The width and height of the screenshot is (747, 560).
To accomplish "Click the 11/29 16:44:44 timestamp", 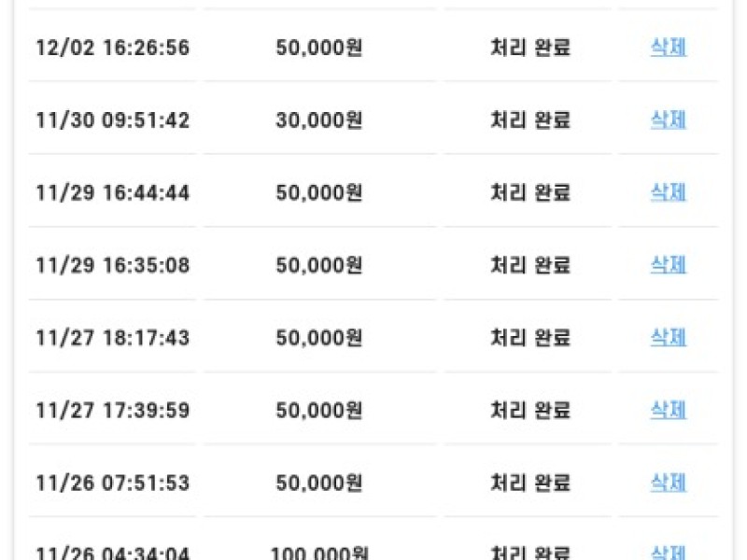I will (x=112, y=193).
